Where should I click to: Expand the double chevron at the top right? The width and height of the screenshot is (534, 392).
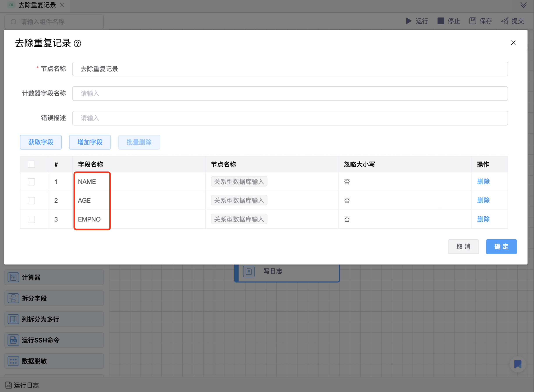point(523,5)
